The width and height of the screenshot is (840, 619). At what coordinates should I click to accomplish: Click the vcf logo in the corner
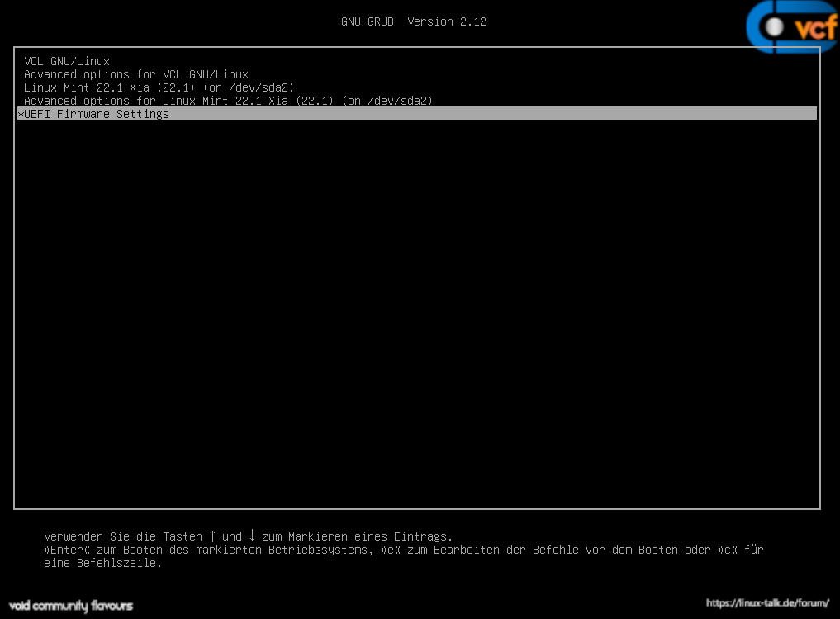tap(791, 28)
